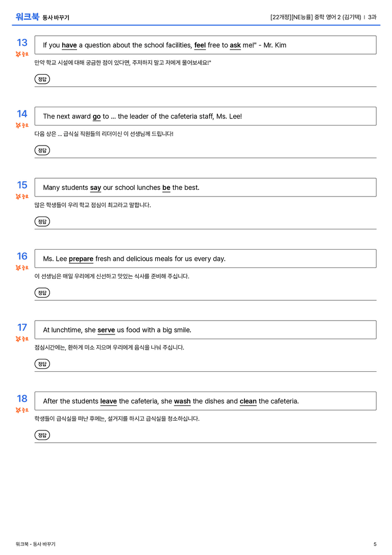Click the underlined verb 'go' in question 14
This screenshot has width=392, height=555.
click(96, 117)
